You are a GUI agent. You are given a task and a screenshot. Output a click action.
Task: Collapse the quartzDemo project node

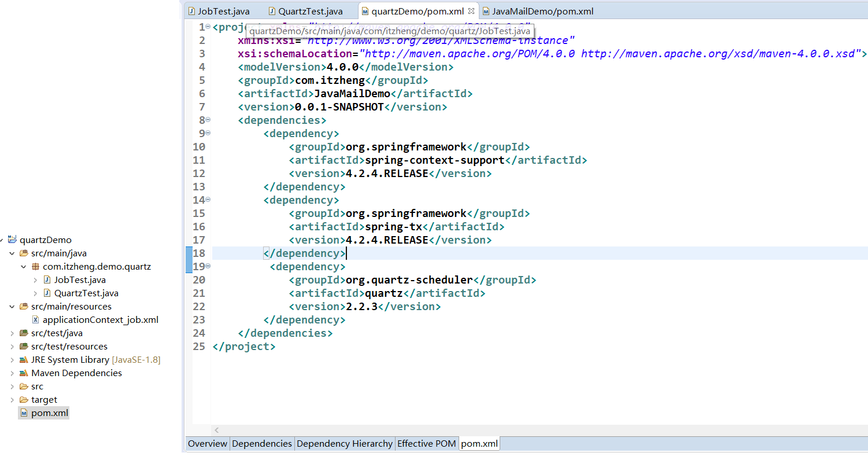pyautogui.click(x=2, y=240)
